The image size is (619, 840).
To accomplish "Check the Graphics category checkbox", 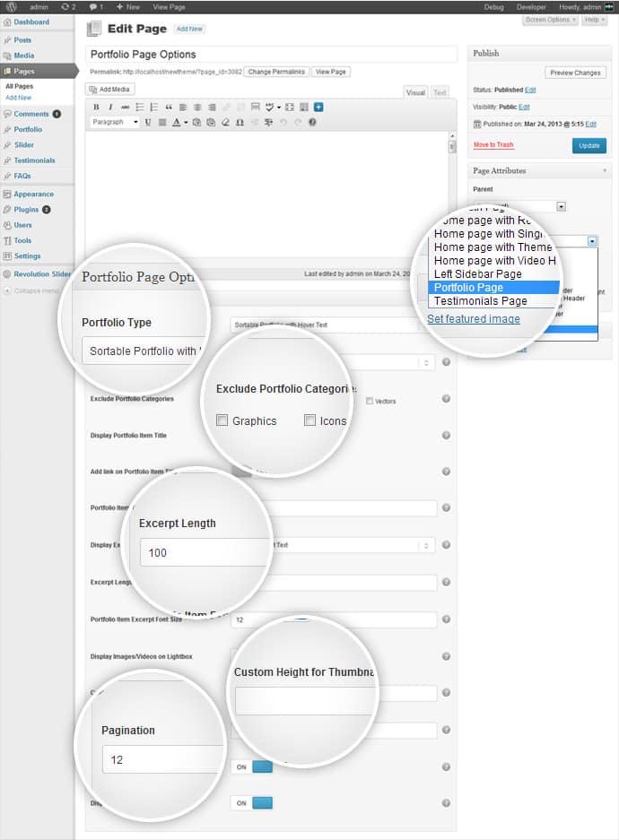I will pos(222,420).
